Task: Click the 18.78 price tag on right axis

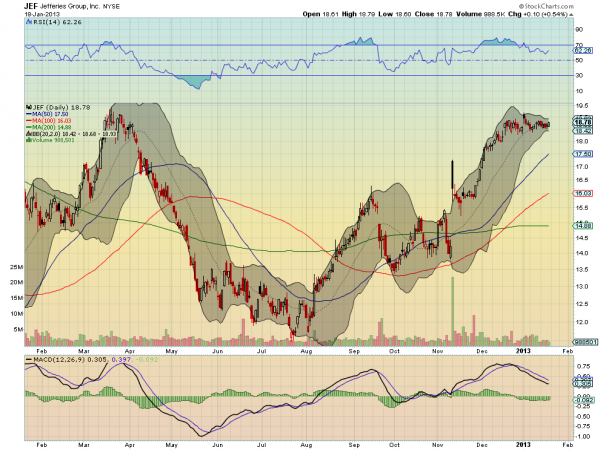Action: [583, 122]
